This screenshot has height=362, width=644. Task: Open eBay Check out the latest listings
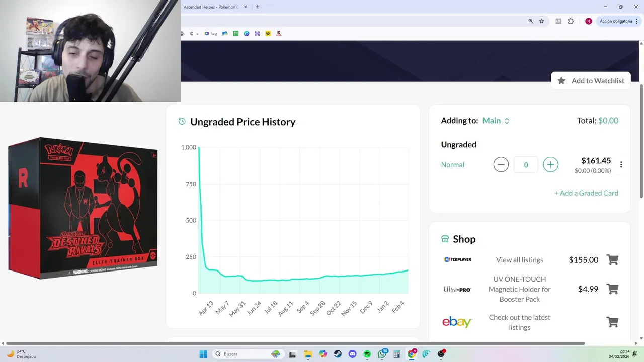coord(520,322)
